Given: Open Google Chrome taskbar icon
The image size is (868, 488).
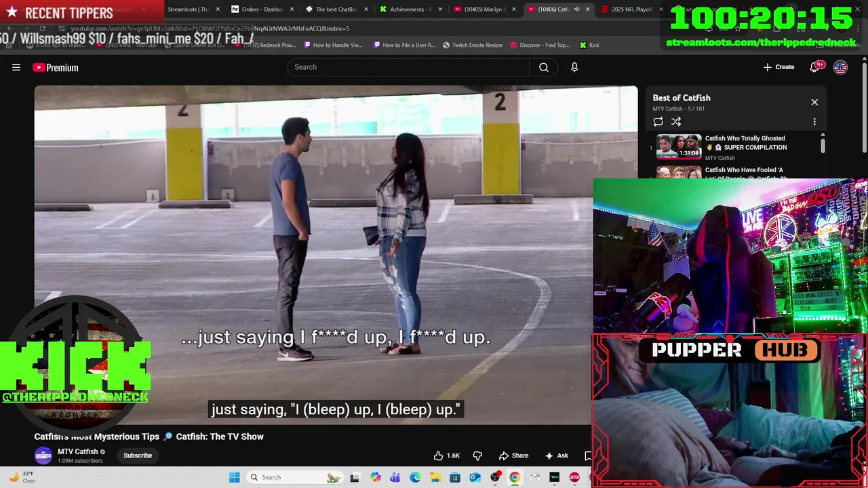Looking at the screenshot, I should 515,477.
